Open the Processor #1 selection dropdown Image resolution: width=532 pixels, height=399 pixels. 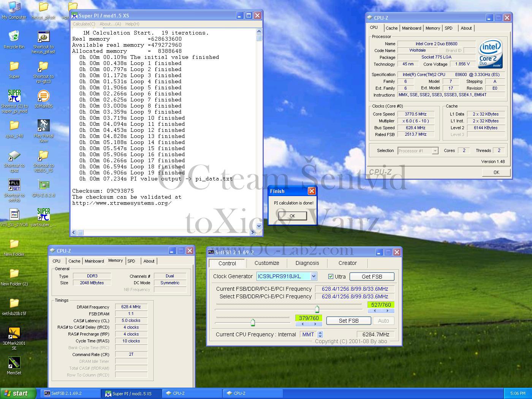tap(435, 151)
